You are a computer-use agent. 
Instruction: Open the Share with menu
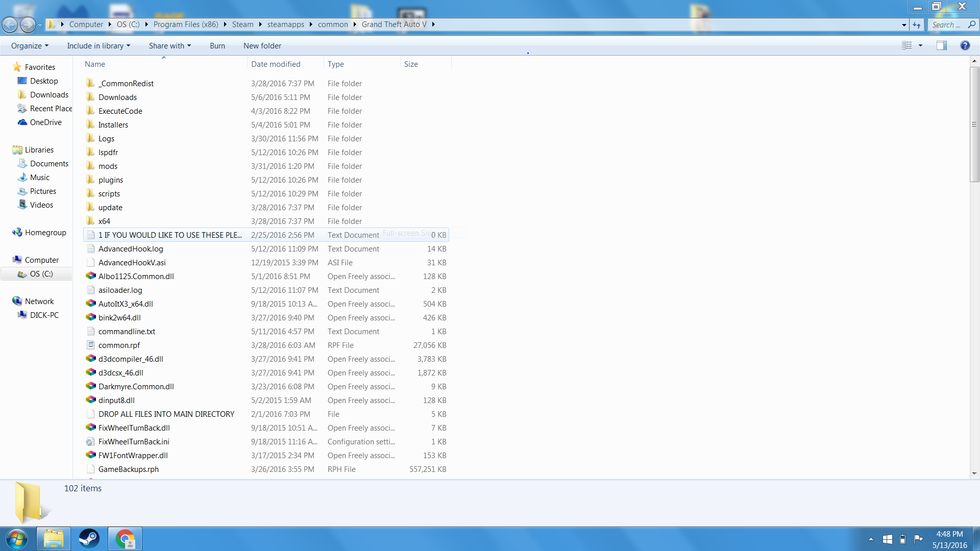click(169, 46)
